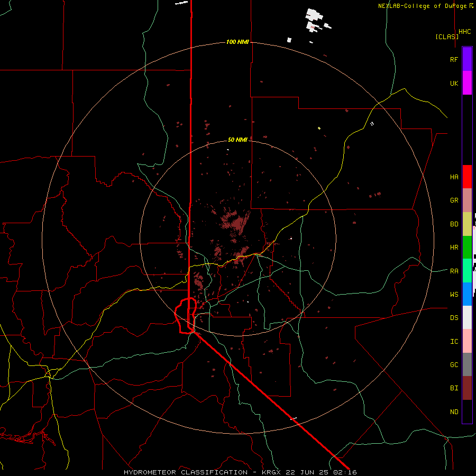
Task: Click the DS white legend swatch
Action: pyautogui.click(x=467, y=317)
